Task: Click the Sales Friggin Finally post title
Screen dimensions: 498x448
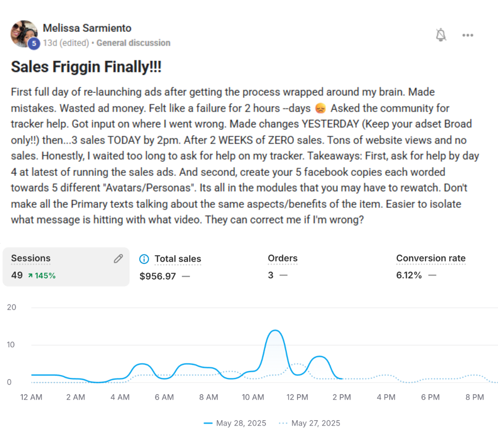Action: [86, 67]
